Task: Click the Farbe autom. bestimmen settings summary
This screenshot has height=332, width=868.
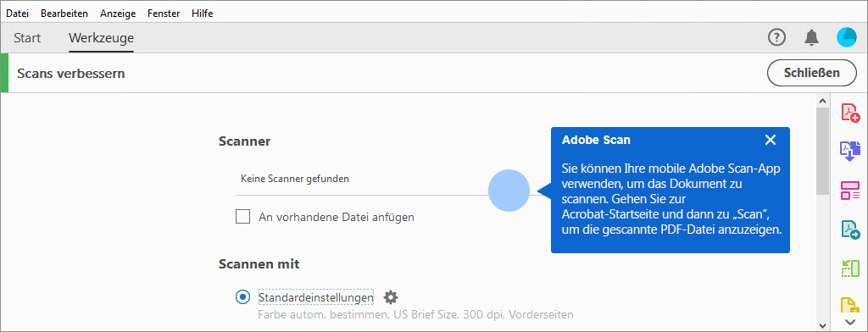Action: point(415,315)
